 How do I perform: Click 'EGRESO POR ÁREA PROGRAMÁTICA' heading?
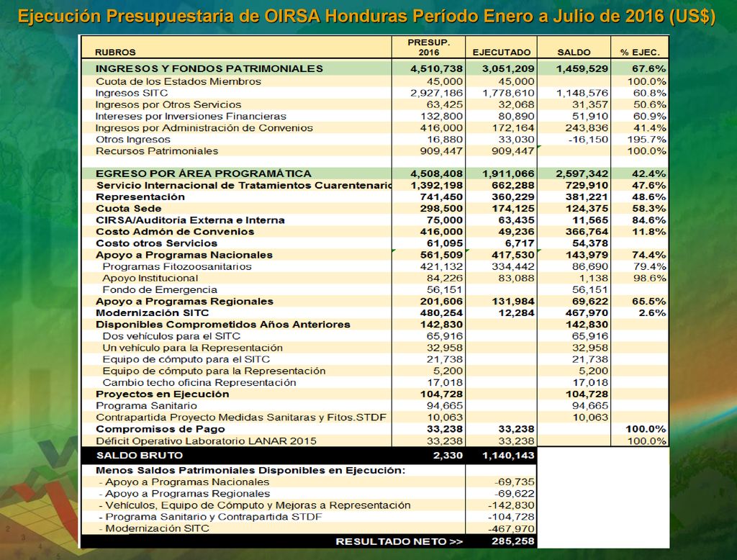click(204, 173)
